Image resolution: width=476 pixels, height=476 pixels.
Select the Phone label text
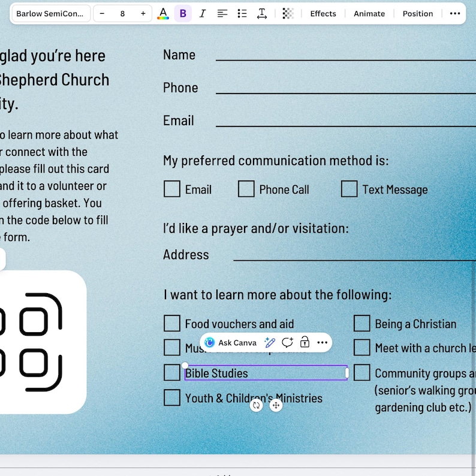point(180,88)
